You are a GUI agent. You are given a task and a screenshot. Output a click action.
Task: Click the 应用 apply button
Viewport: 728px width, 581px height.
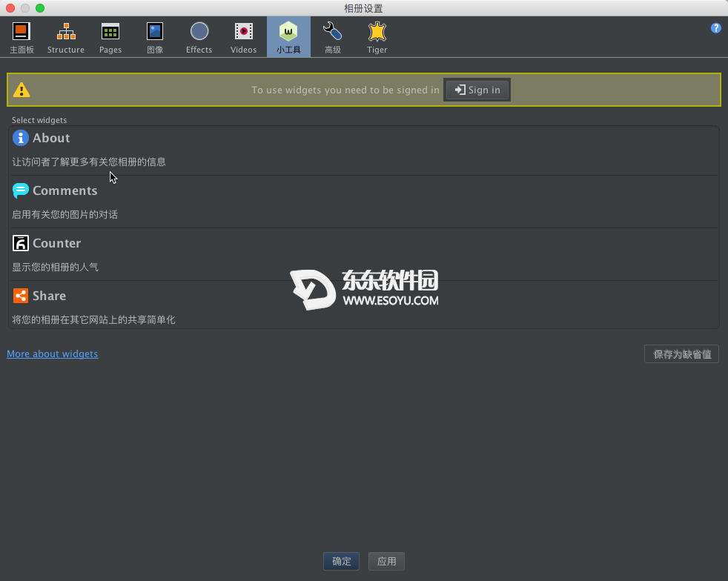[386, 562]
